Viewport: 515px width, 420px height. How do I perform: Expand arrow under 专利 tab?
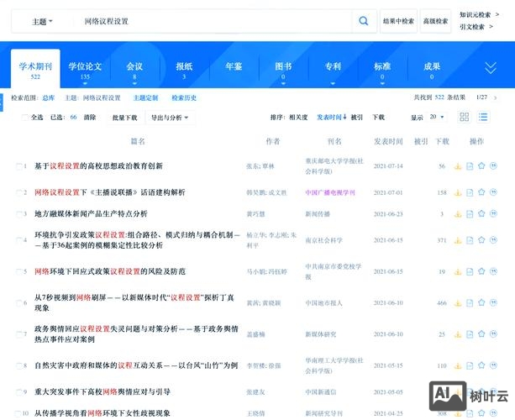point(333,83)
